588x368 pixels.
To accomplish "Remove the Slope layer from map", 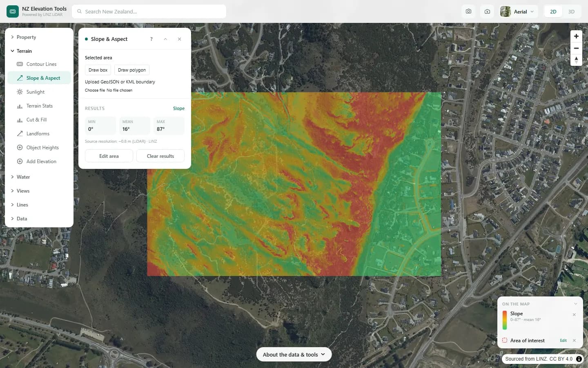I will click(574, 315).
